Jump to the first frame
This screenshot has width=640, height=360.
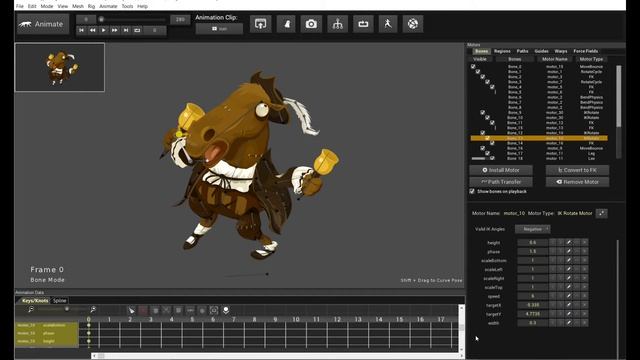click(81, 30)
